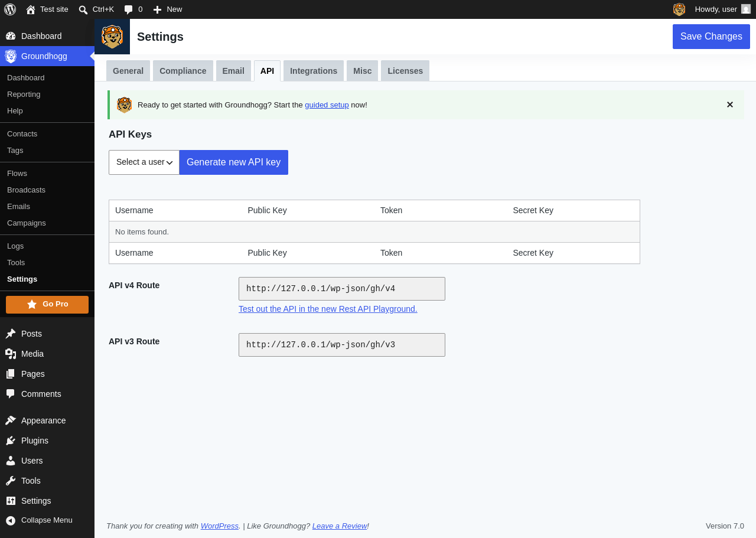Open Groundhogg Dashboard submenu item

[x=26, y=78]
